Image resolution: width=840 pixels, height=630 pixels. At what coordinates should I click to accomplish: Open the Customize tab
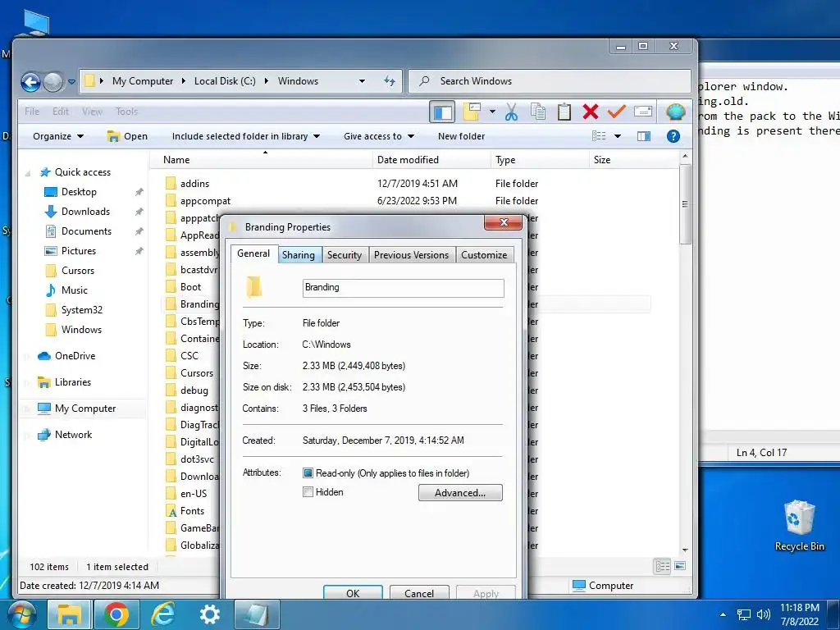[x=484, y=255]
